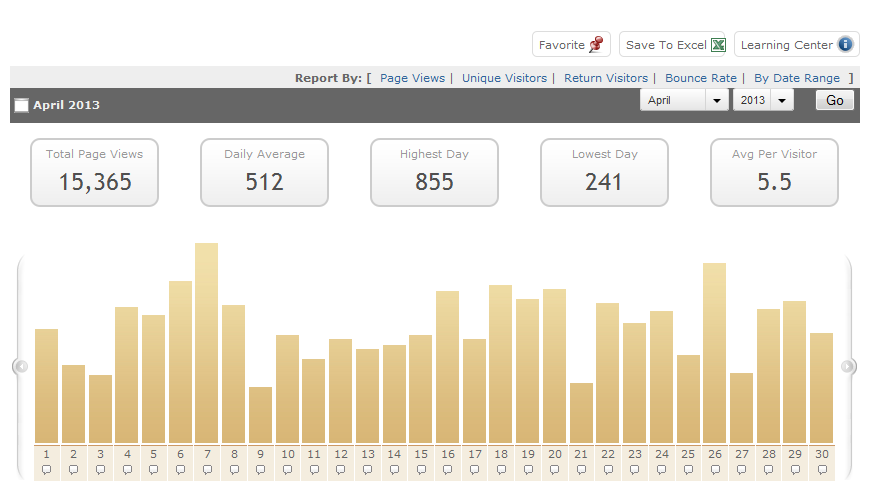Click the Go button
The width and height of the screenshot is (869, 492).
coord(835,100)
